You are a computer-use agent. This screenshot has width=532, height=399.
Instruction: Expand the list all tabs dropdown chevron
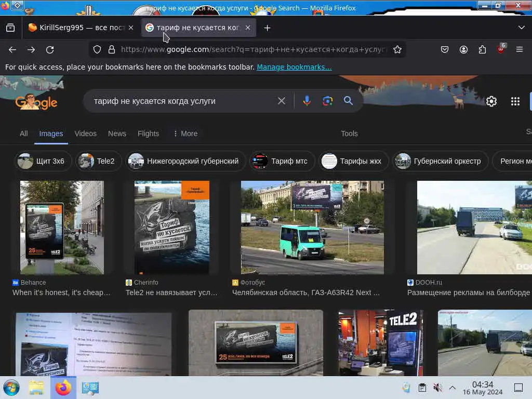[x=522, y=28]
